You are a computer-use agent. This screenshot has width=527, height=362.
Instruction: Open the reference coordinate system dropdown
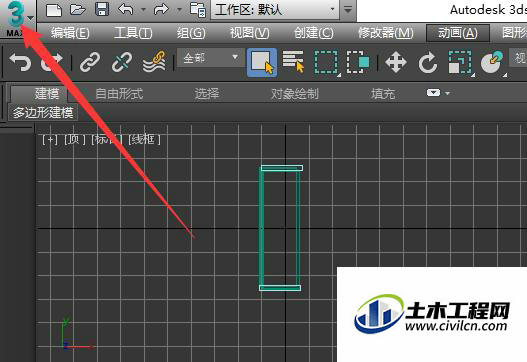(x=518, y=58)
